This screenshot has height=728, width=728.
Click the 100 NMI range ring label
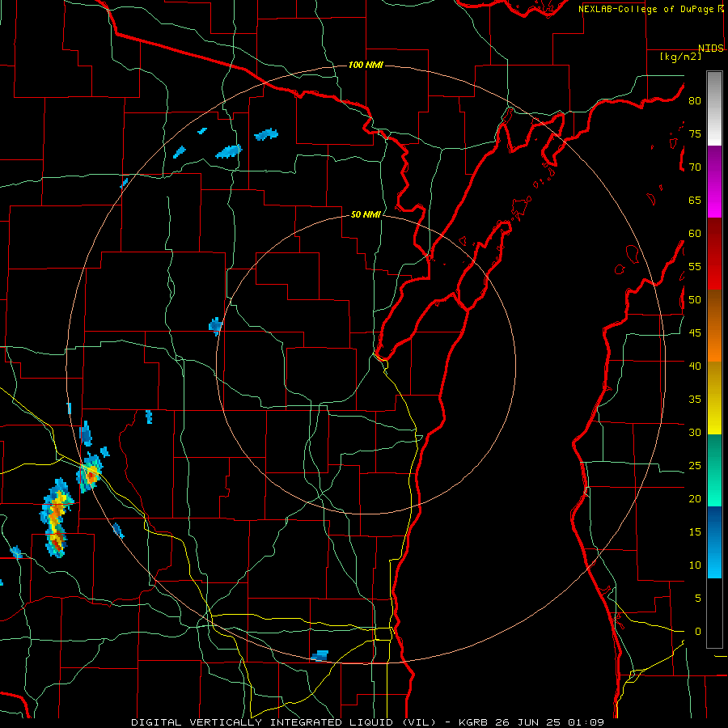[366, 65]
